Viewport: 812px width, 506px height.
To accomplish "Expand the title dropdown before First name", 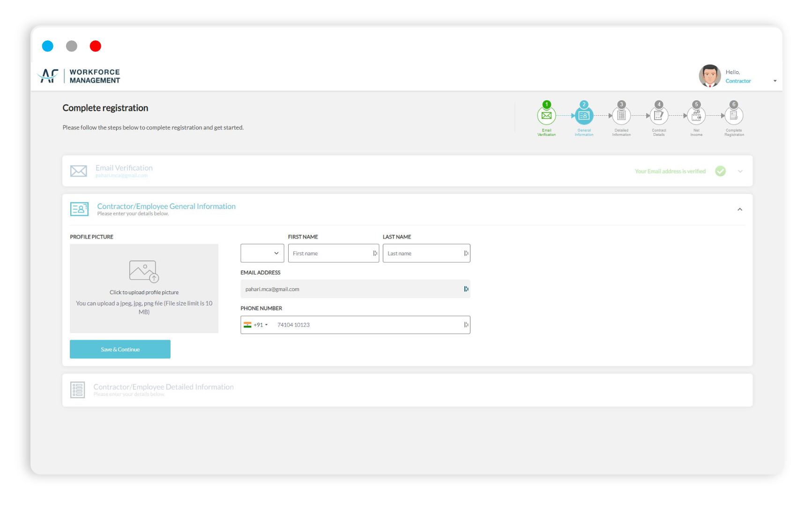I will tap(262, 253).
